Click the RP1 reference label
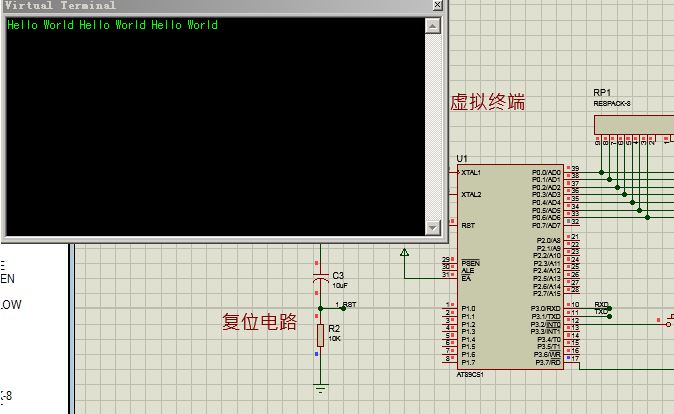The height and width of the screenshot is (414, 674). 602,92
